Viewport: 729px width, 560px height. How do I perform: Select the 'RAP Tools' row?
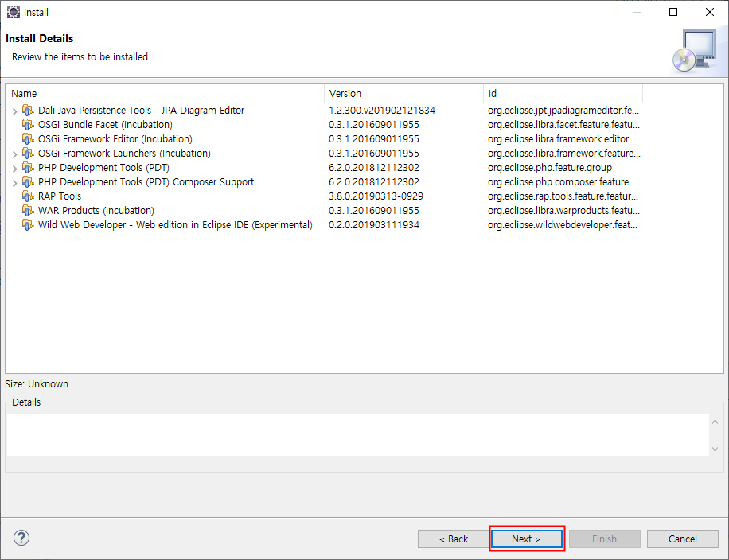[60, 196]
